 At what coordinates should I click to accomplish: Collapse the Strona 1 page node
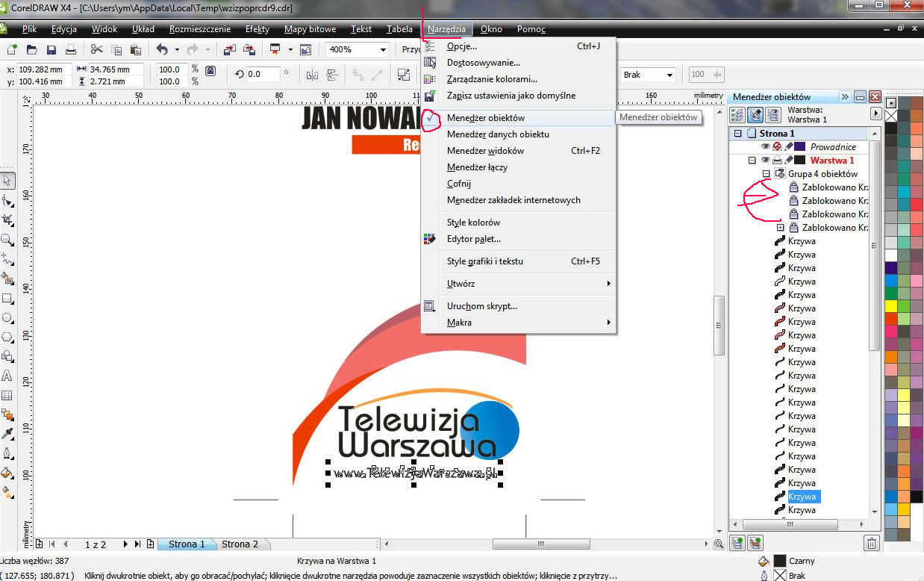click(x=738, y=134)
